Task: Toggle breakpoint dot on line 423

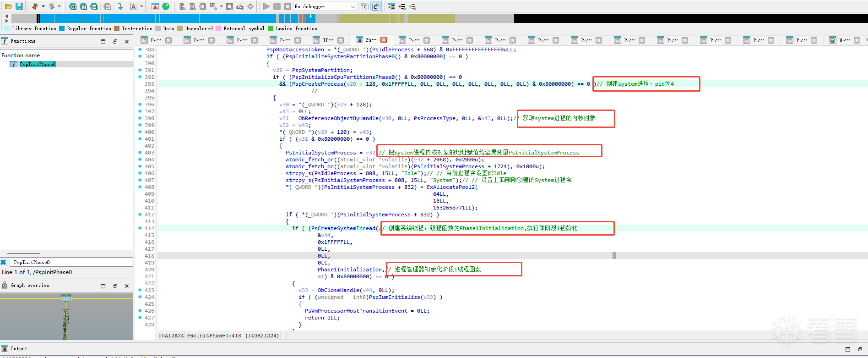Action: tap(140, 290)
